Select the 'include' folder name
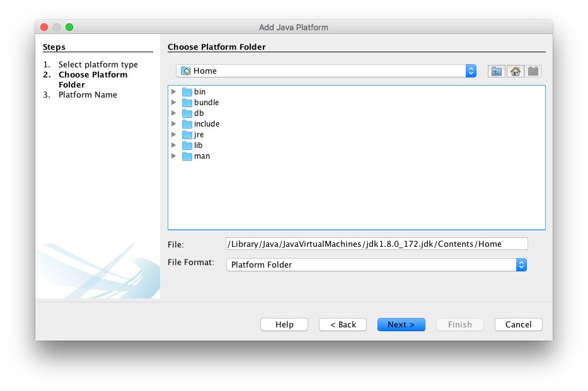 [207, 123]
